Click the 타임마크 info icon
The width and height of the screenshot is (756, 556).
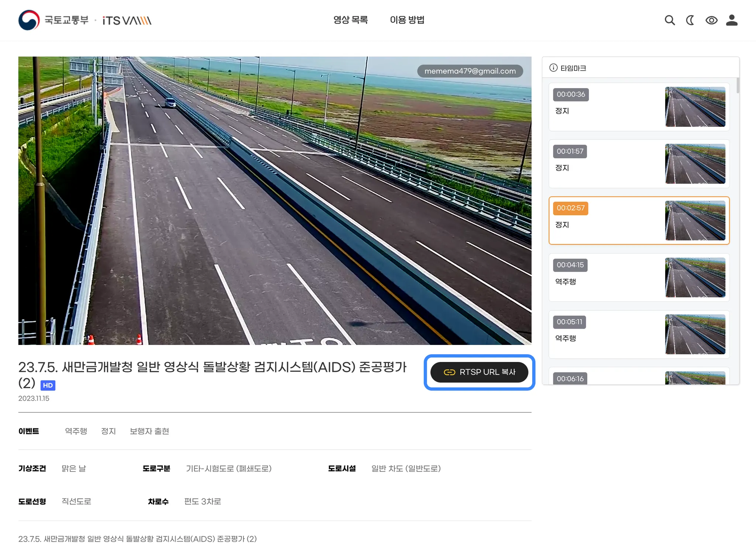(x=553, y=68)
